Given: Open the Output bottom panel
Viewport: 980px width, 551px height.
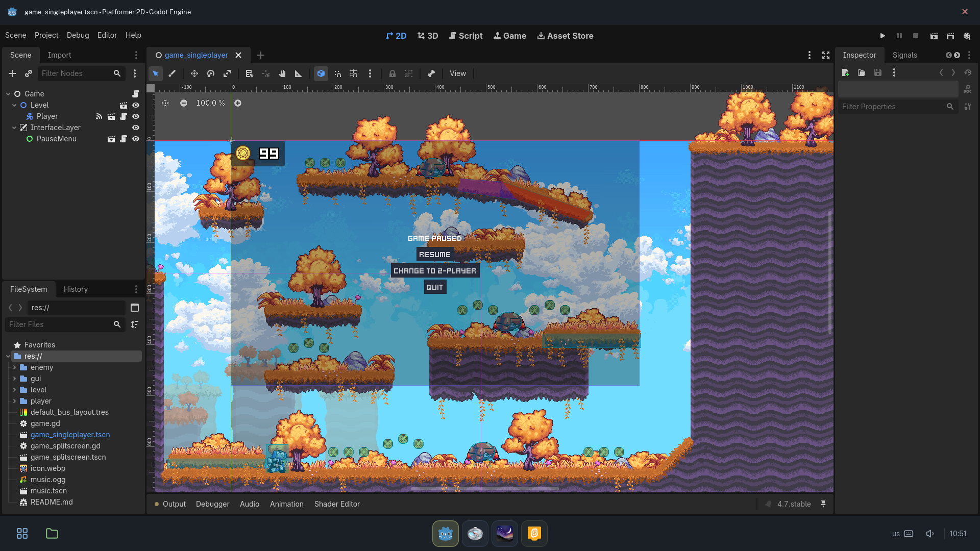Looking at the screenshot, I should [170, 504].
